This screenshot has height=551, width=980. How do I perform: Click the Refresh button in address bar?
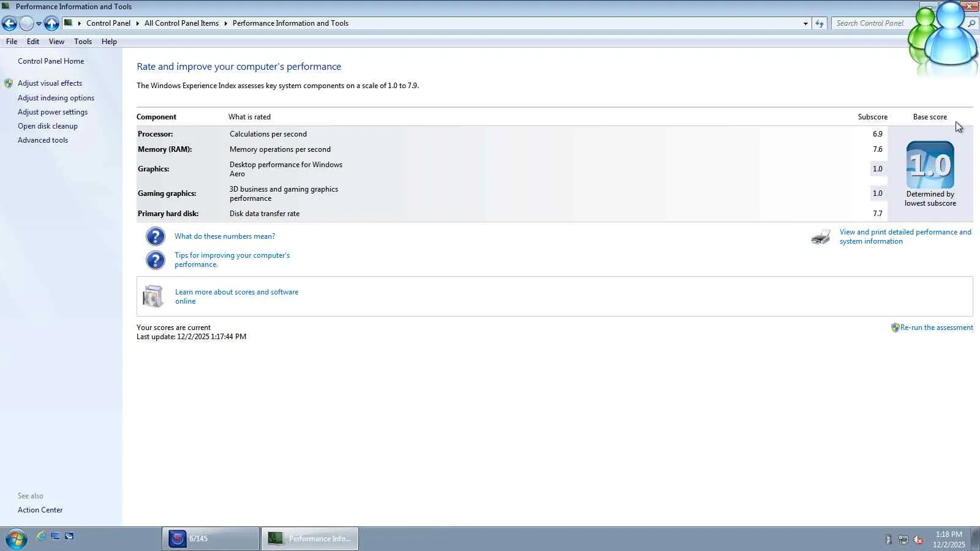(x=820, y=23)
